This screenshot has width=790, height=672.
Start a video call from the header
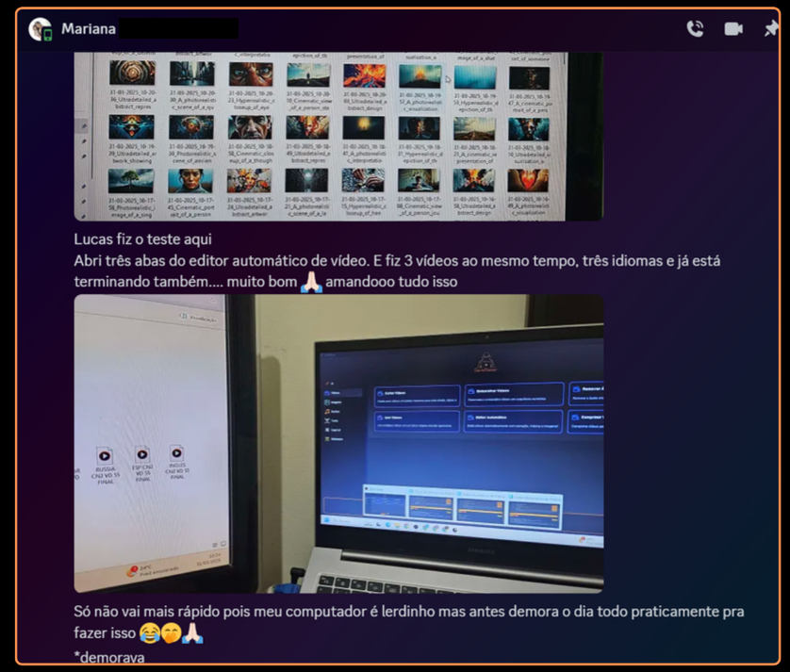(733, 28)
